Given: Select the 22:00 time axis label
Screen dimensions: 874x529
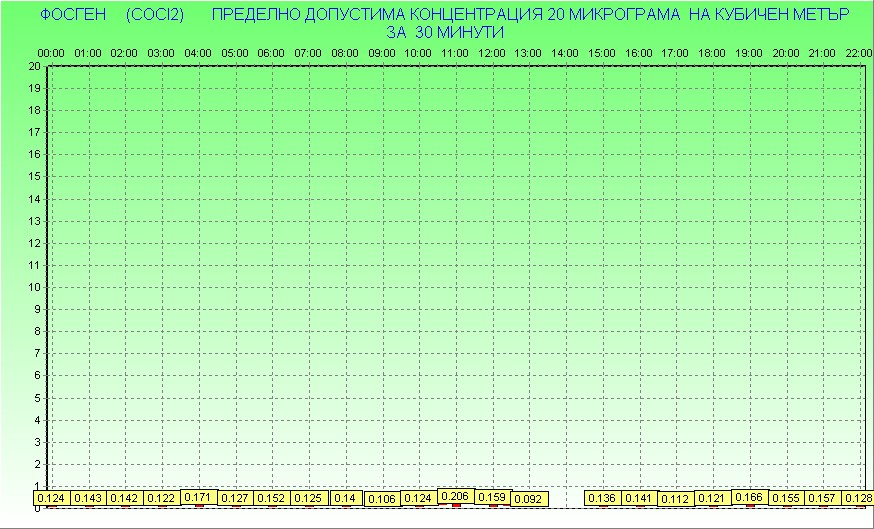Looking at the screenshot, I should [x=859, y=52].
